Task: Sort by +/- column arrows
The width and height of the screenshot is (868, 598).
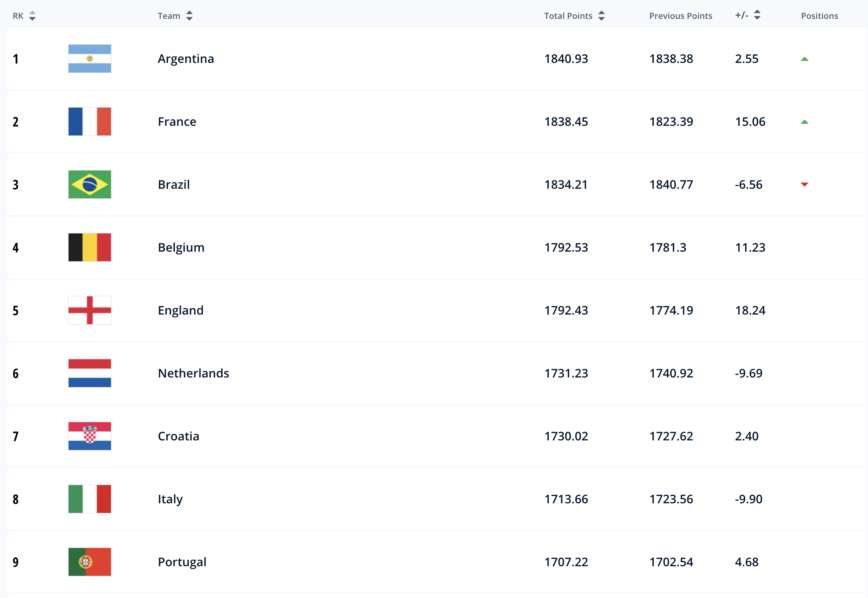Action: pos(757,15)
